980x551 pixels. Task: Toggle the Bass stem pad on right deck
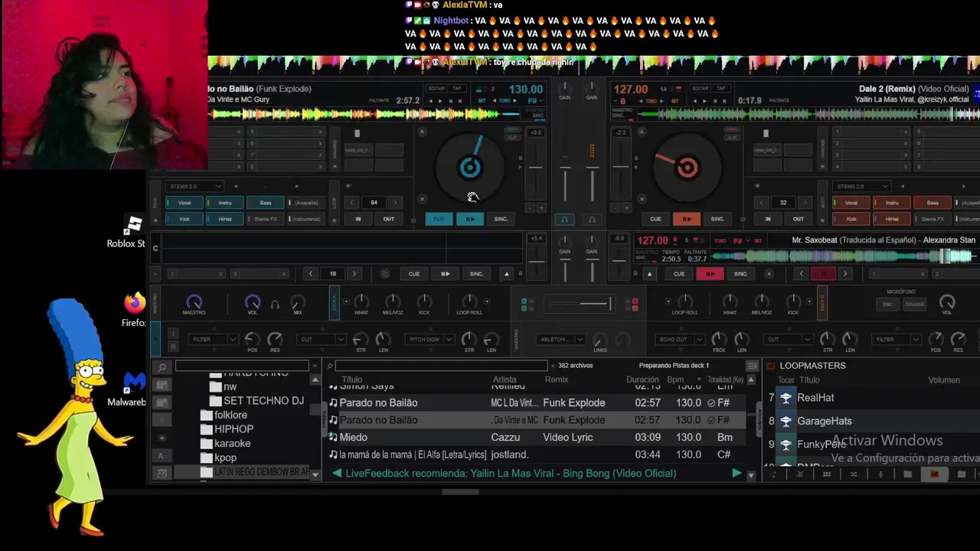click(932, 203)
